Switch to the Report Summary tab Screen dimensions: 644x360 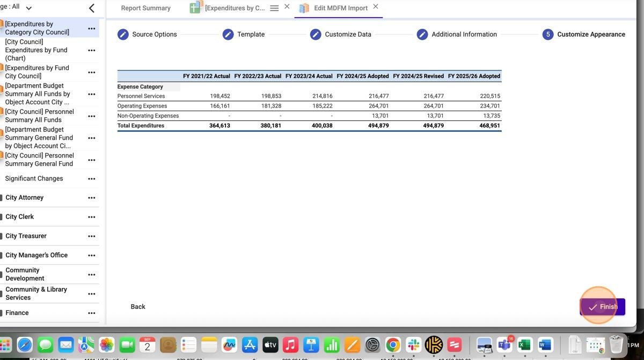coord(146,8)
